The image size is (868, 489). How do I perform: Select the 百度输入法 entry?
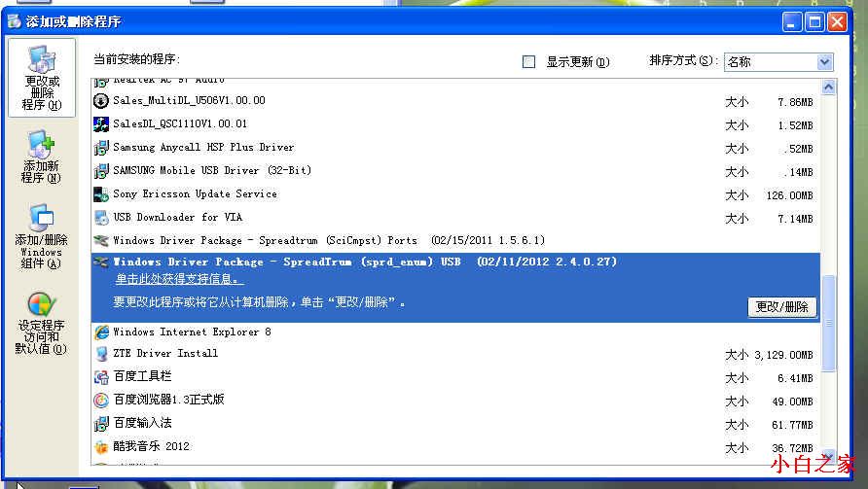[x=455, y=423]
